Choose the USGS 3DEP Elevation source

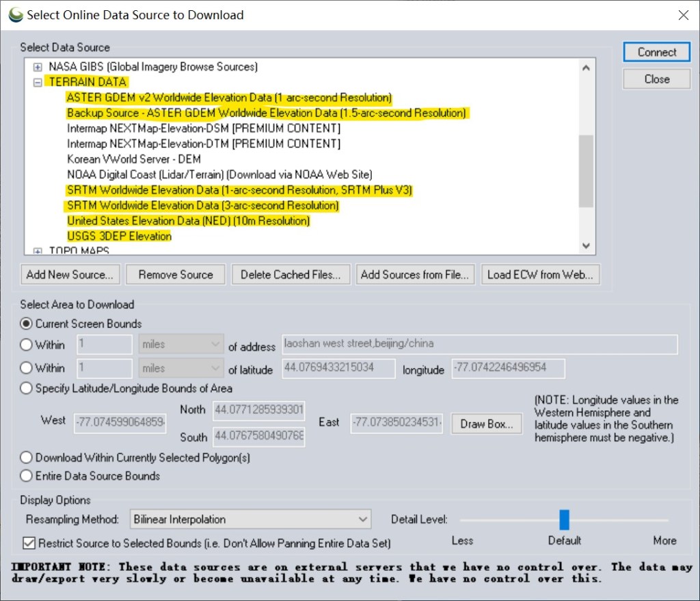click(119, 237)
